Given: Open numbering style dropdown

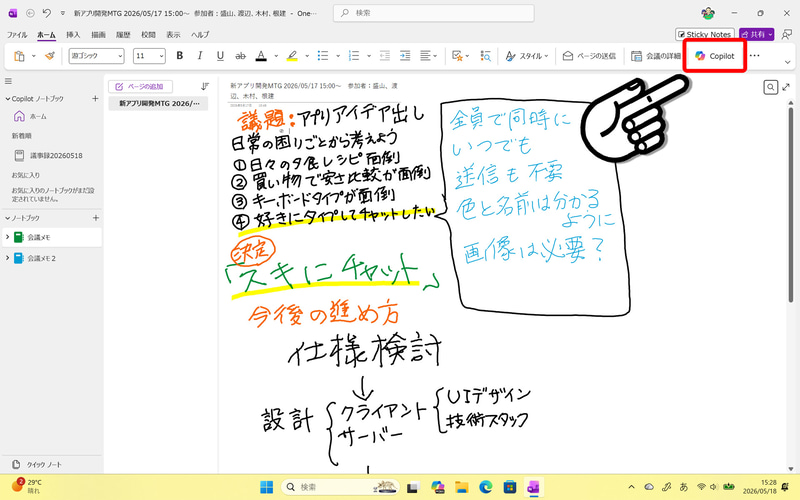Looking at the screenshot, I should (368, 56).
